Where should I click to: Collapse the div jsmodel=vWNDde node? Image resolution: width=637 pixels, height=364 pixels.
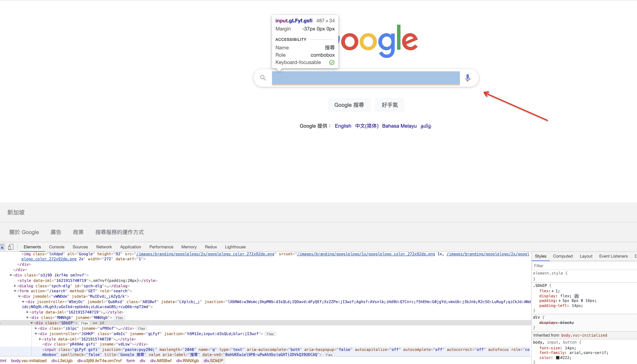click(19, 297)
